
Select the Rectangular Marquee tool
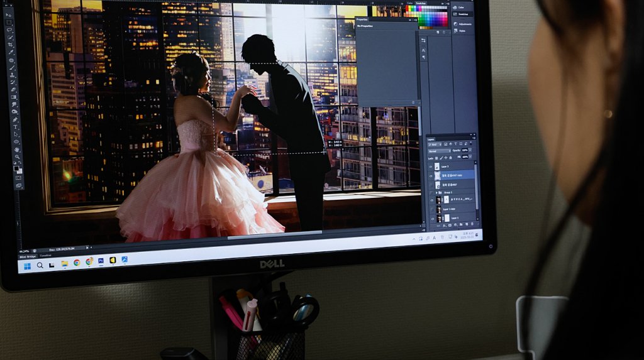pyautogui.click(x=9, y=22)
